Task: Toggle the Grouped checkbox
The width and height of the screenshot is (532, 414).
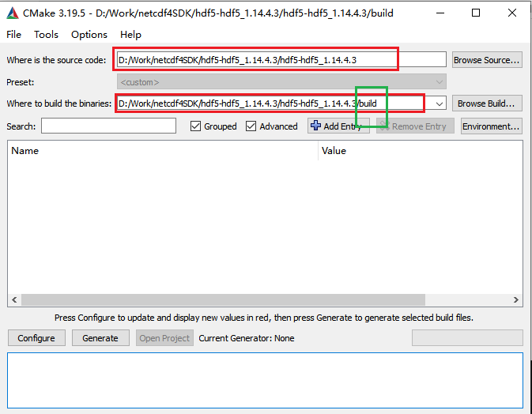Action: pyautogui.click(x=195, y=126)
